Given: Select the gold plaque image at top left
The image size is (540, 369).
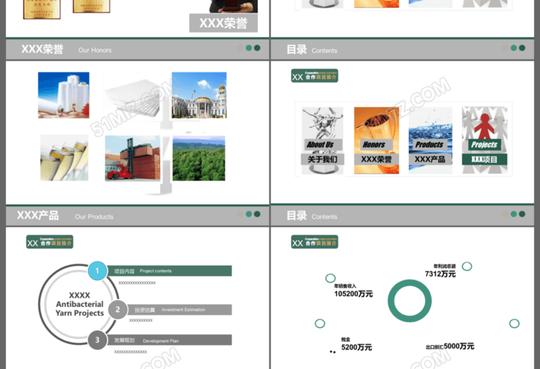Looking at the screenshot, I should tap(42, 9).
